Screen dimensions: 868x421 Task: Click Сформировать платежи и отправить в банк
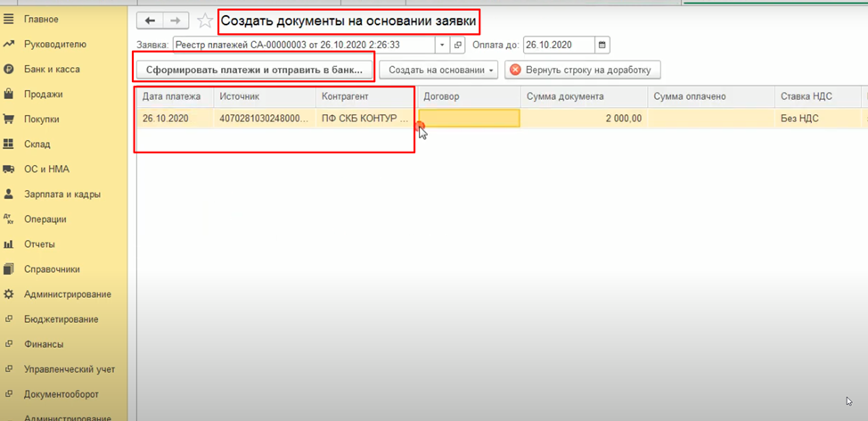[x=254, y=70]
